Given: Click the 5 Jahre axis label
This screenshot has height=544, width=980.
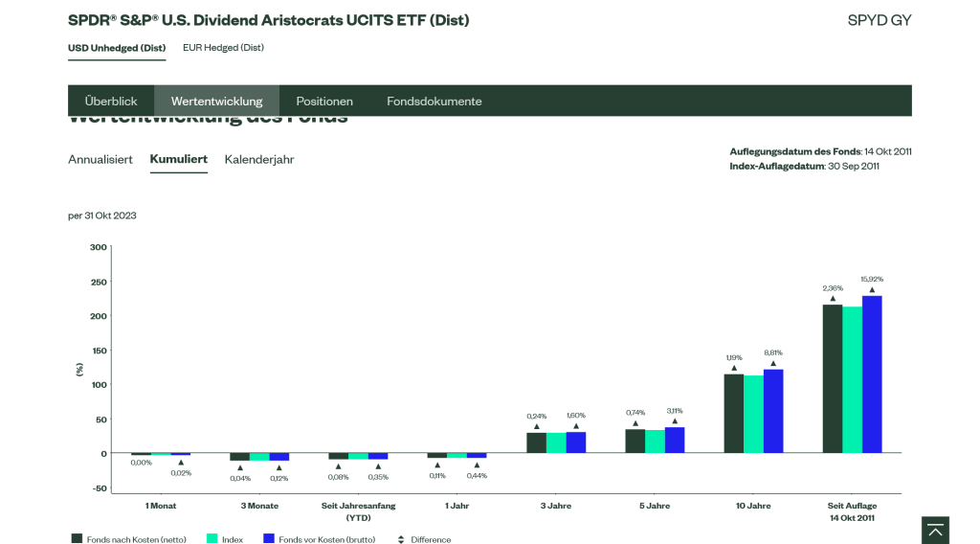Looking at the screenshot, I should click(655, 506).
